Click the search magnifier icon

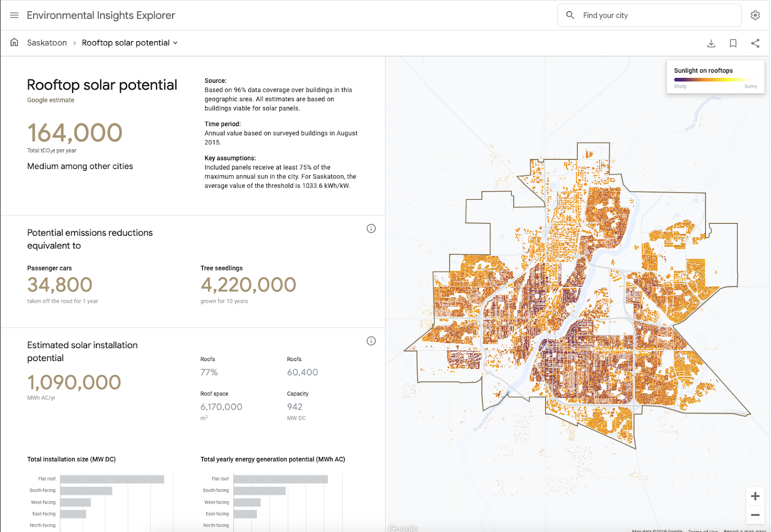click(570, 15)
